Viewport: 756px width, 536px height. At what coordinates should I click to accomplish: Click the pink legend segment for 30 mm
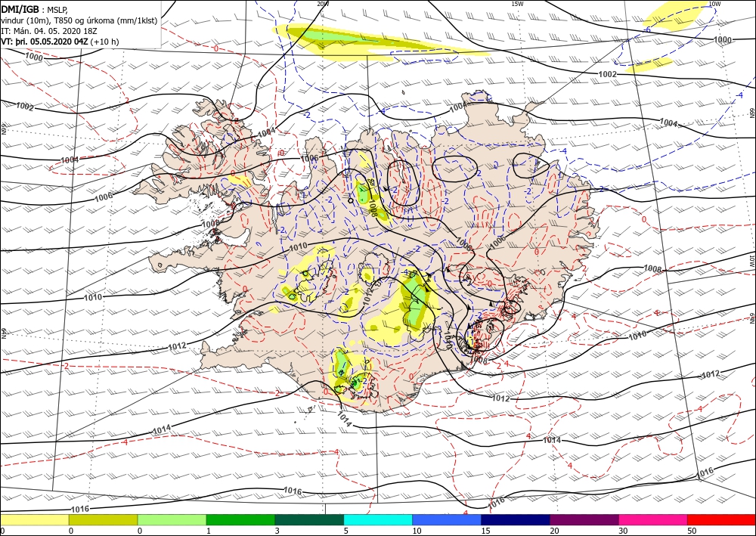coord(653,519)
